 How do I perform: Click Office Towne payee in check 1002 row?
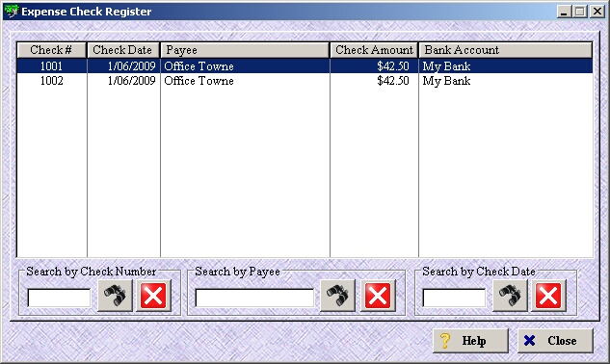(199, 81)
